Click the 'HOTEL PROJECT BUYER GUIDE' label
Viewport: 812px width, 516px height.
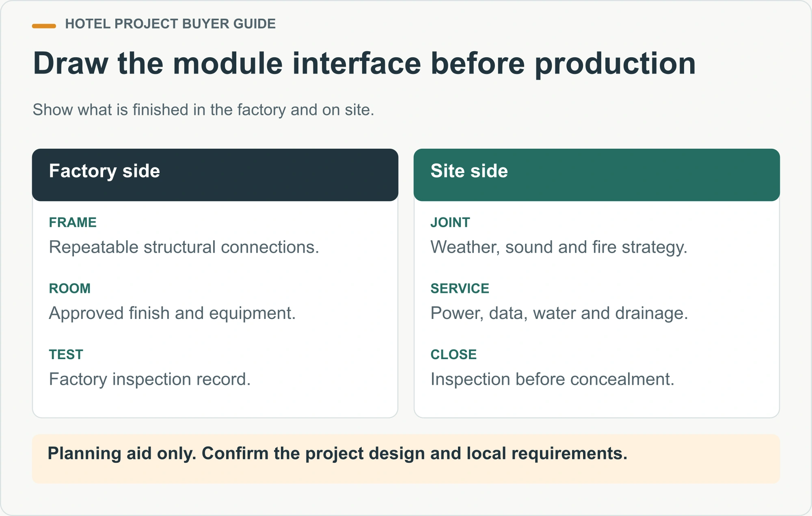[x=170, y=24]
